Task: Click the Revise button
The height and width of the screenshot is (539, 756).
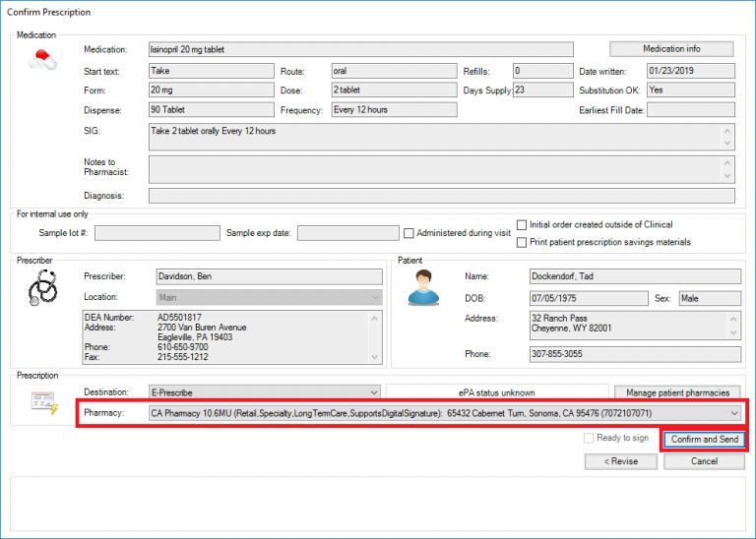Action: [620, 461]
